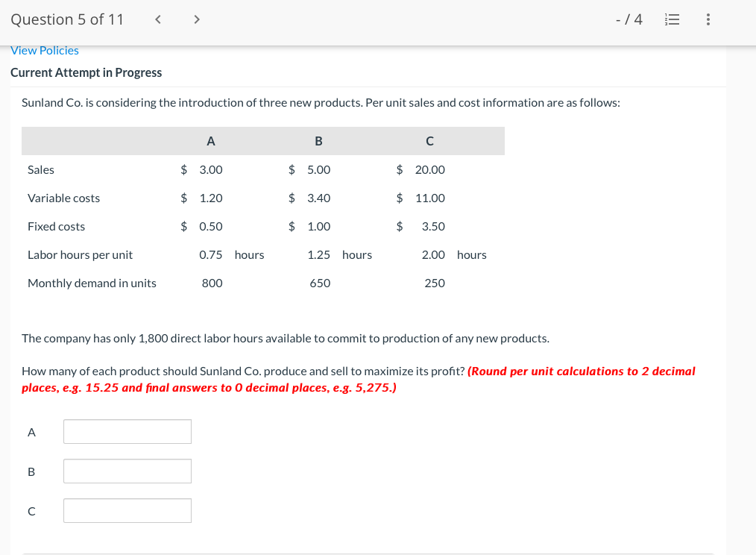Open the View Policies link

44,50
